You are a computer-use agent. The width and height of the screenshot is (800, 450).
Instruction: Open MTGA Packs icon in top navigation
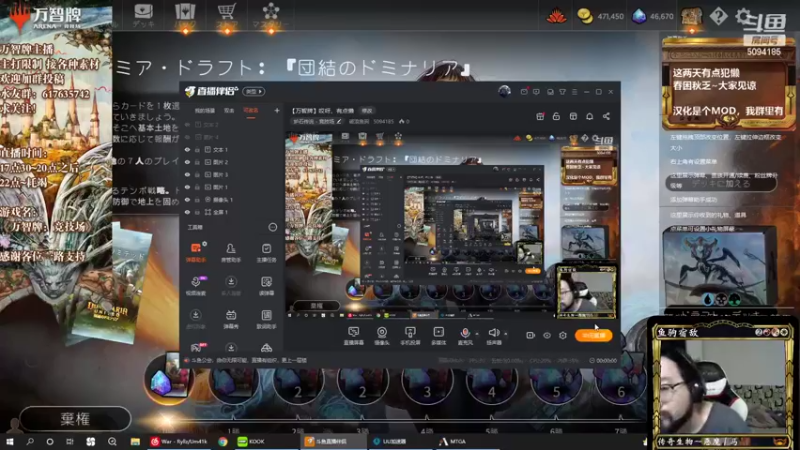point(185,15)
